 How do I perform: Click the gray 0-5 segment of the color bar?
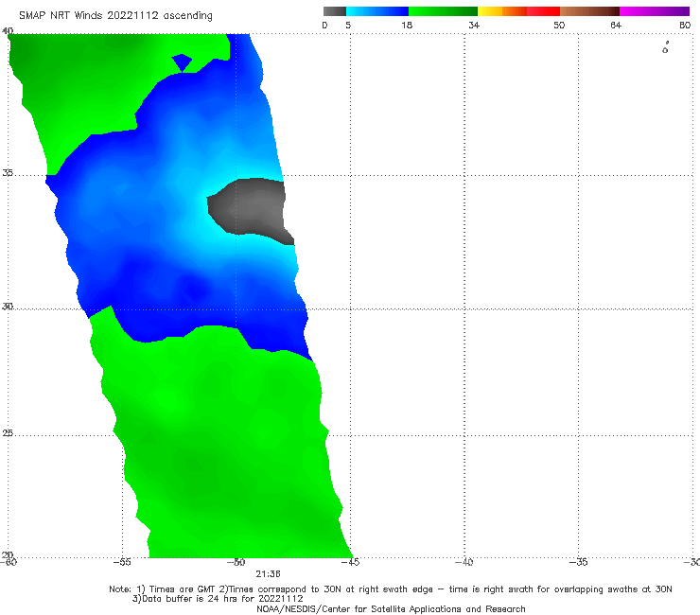tap(335, 11)
